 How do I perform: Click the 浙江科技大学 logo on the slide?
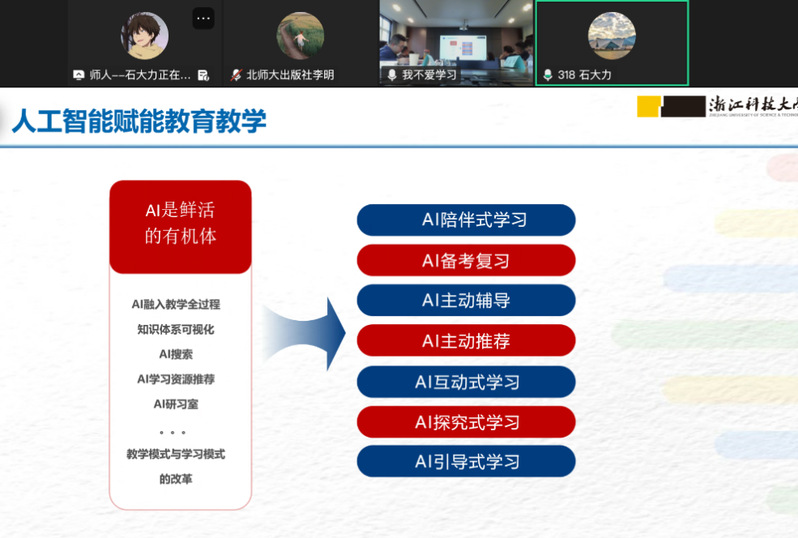(716, 107)
